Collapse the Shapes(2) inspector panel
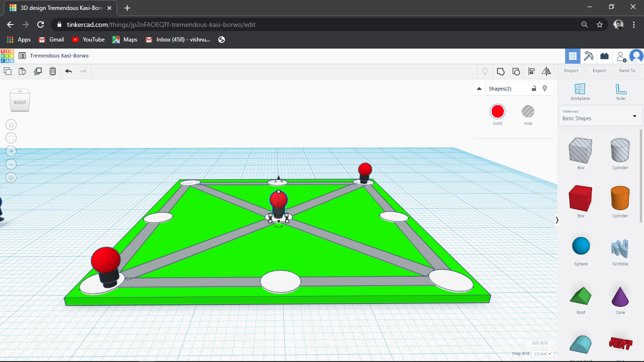 pyautogui.click(x=479, y=89)
